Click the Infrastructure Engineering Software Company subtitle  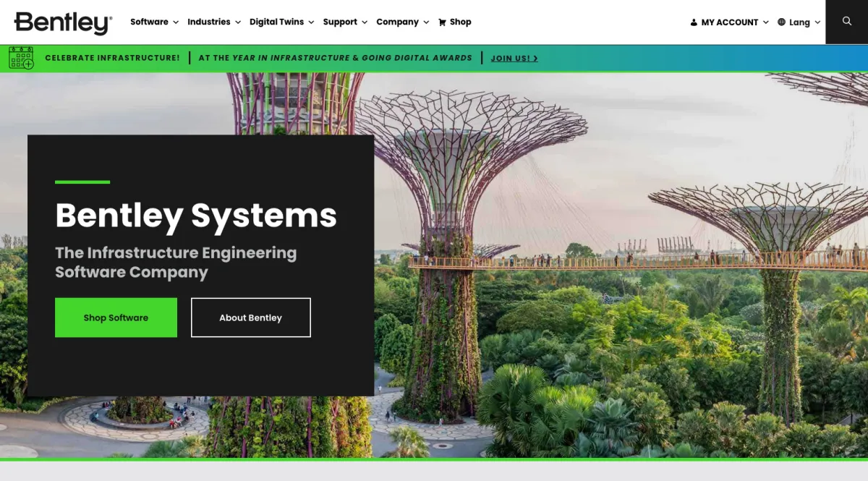(176, 263)
